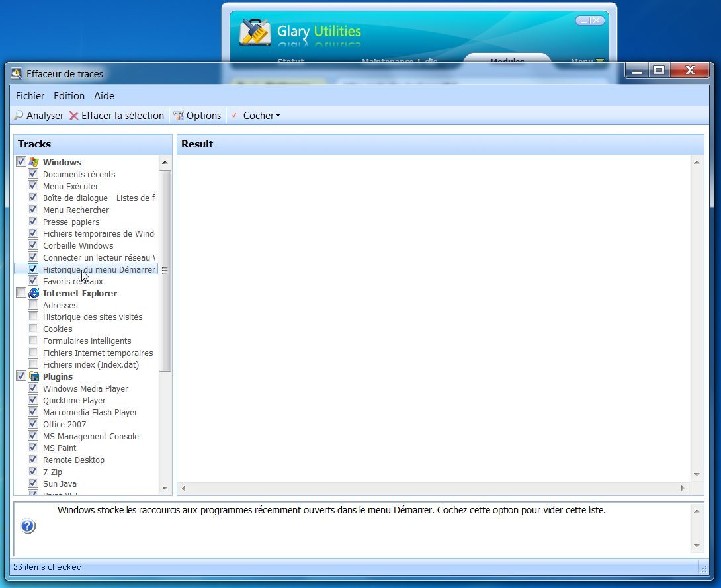
Task: Select Sun Java plugin item
Action: pyautogui.click(x=60, y=484)
